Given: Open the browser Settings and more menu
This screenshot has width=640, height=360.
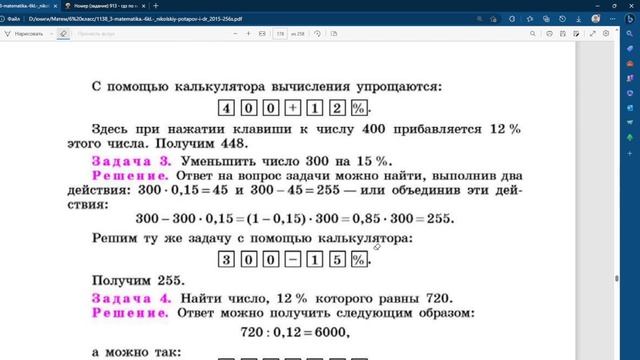Looking at the screenshot, I should [x=613, y=19].
